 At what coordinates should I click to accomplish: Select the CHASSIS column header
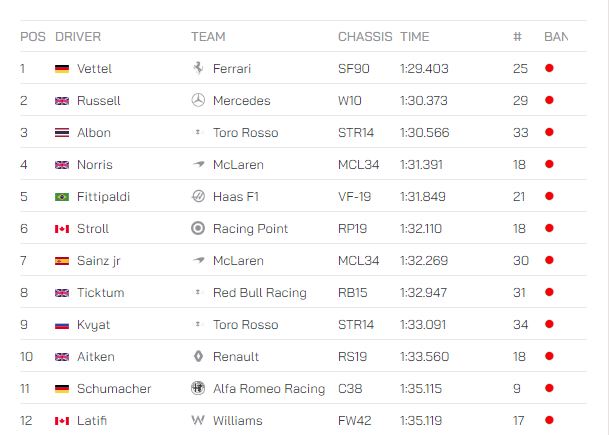365,37
